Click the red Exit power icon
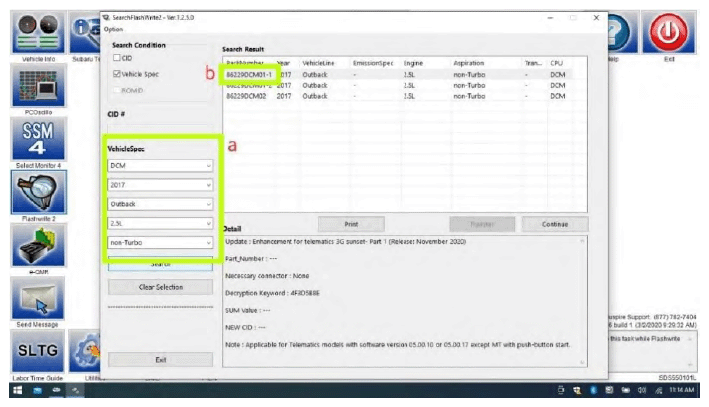 [x=669, y=33]
